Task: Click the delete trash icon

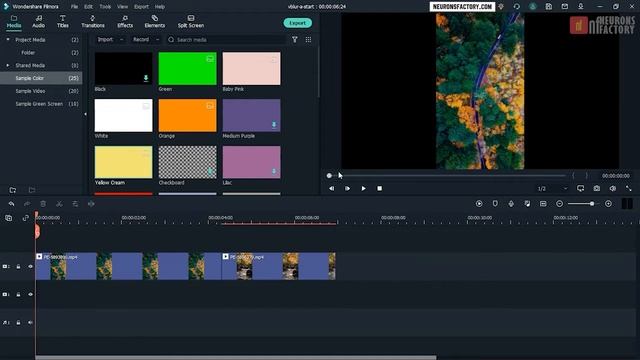Action: click(43, 204)
